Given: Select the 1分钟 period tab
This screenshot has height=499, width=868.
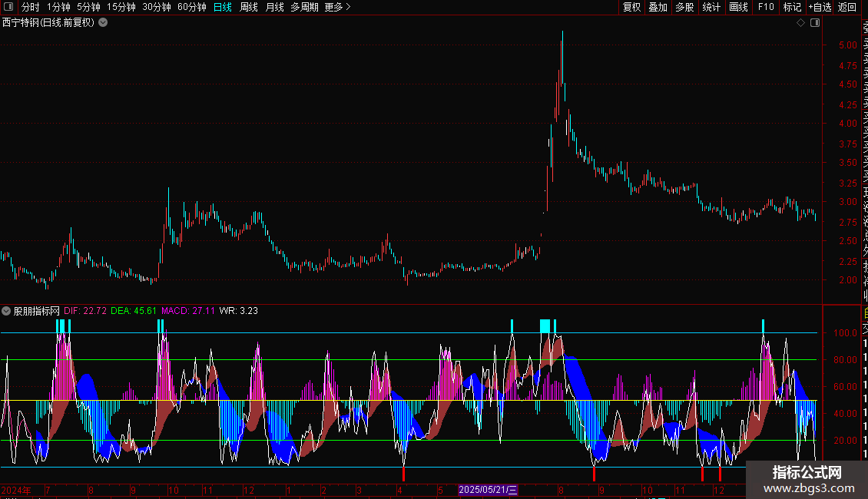Looking at the screenshot, I should [58, 7].
